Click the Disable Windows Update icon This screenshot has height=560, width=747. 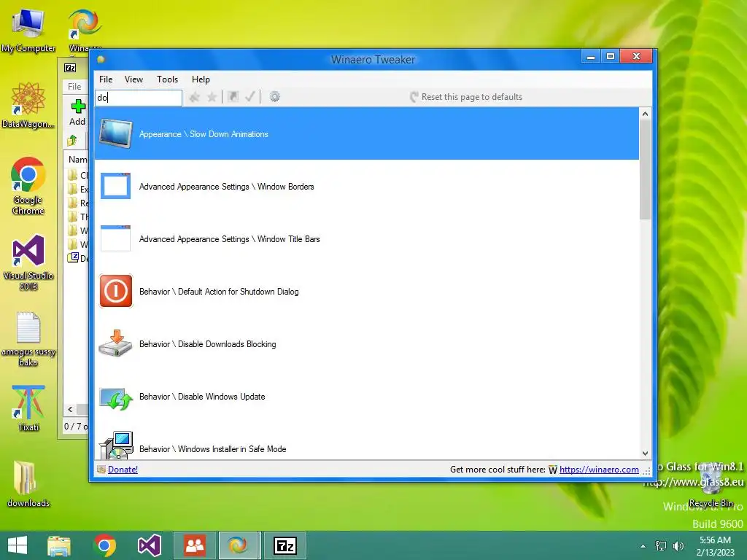pos(116,398)
